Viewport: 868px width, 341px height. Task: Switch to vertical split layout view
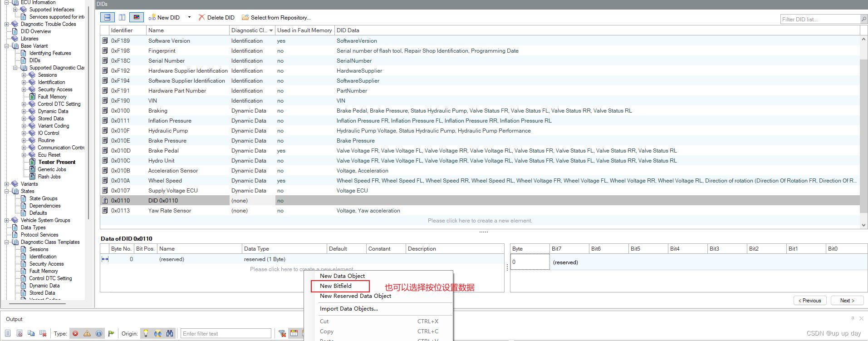coord(122,17)
